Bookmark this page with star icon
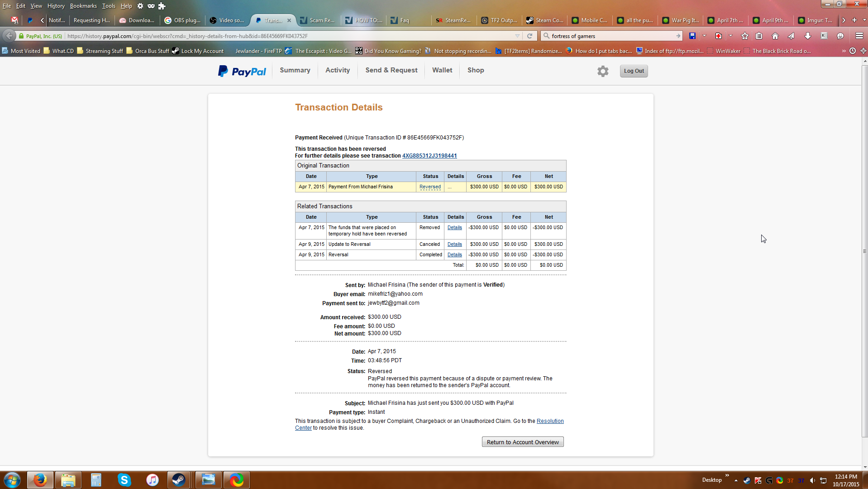This screenshot has height=489, width=868. pos(744,36)
